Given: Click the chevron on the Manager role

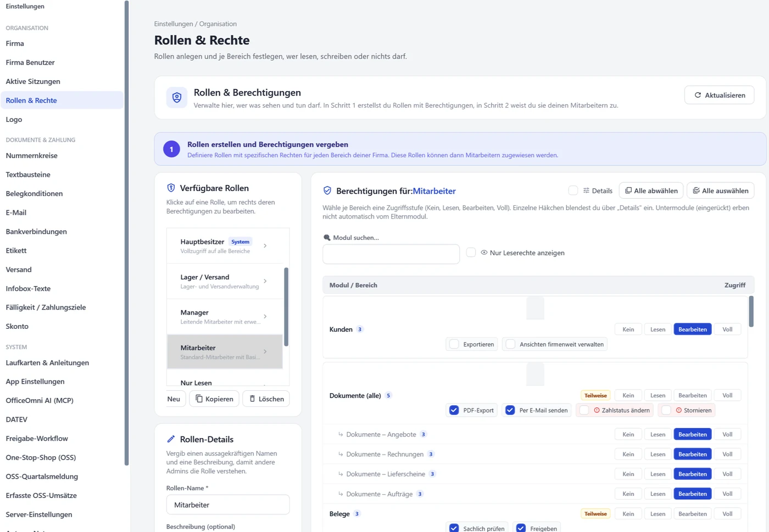Looking at the screenshot, I should [265, 316].
